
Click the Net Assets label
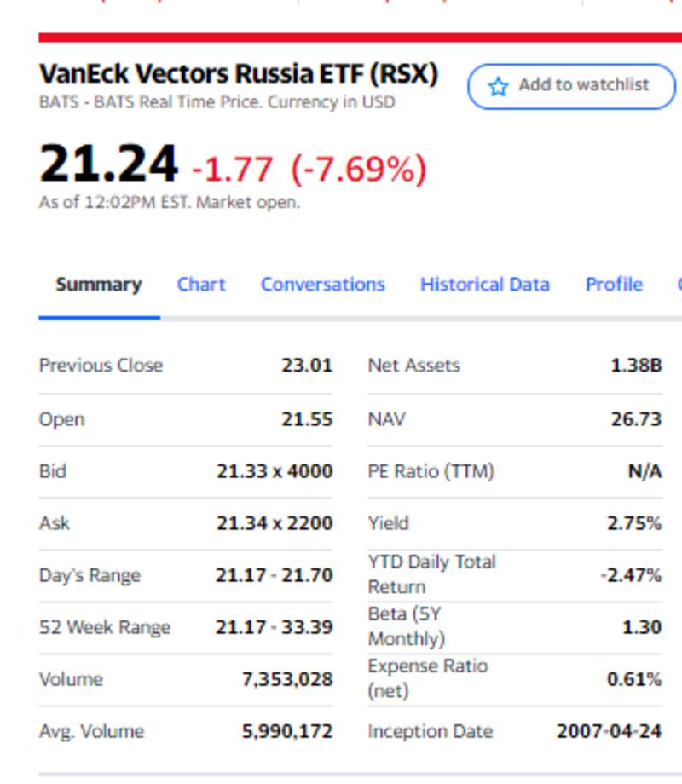[413, 366]
